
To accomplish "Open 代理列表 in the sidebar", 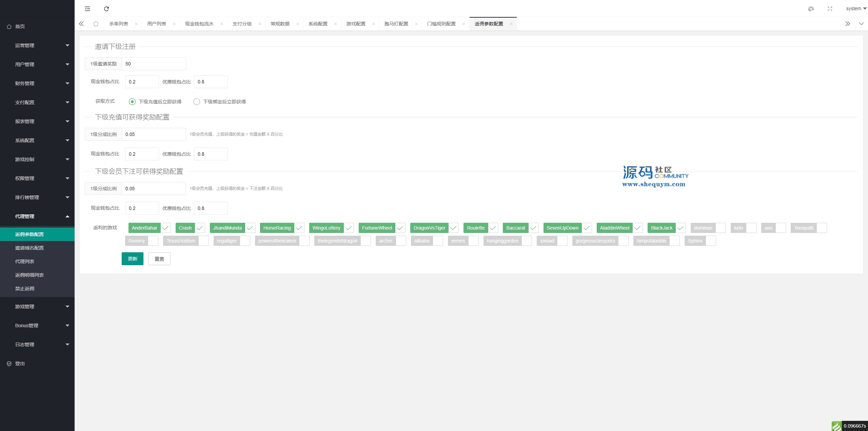I will (x=25, y=261).
